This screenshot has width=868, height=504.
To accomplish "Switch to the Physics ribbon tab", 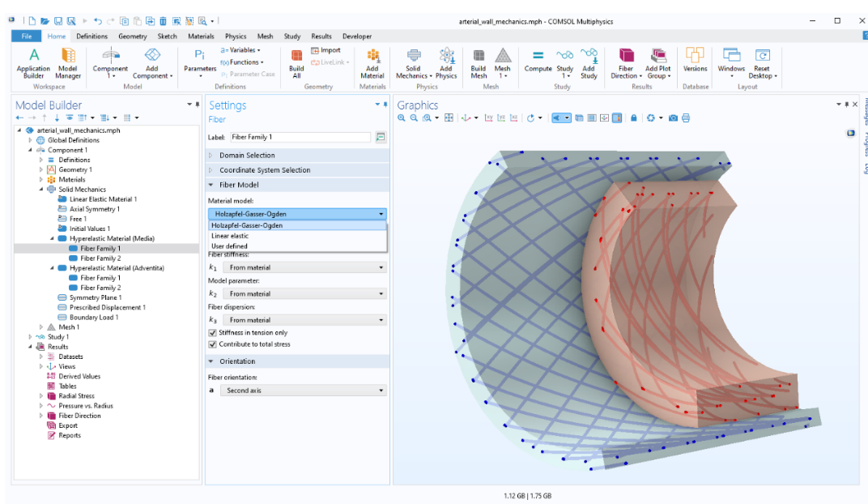I will click(x=236, y=36).
